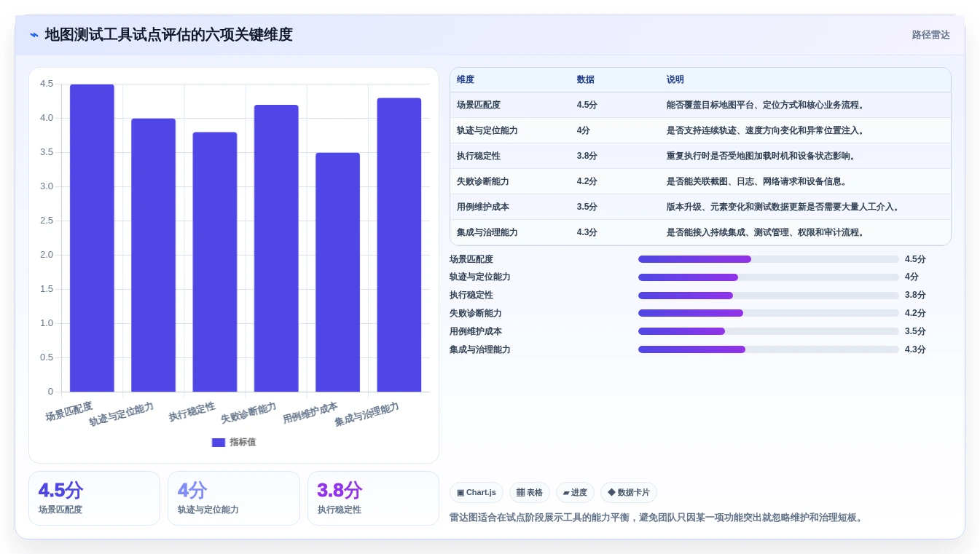Image resolution: width=980 pixels, height=554 pixels.
Task: Click the 4.5 y-axis tick label
Action: point(47,84)
